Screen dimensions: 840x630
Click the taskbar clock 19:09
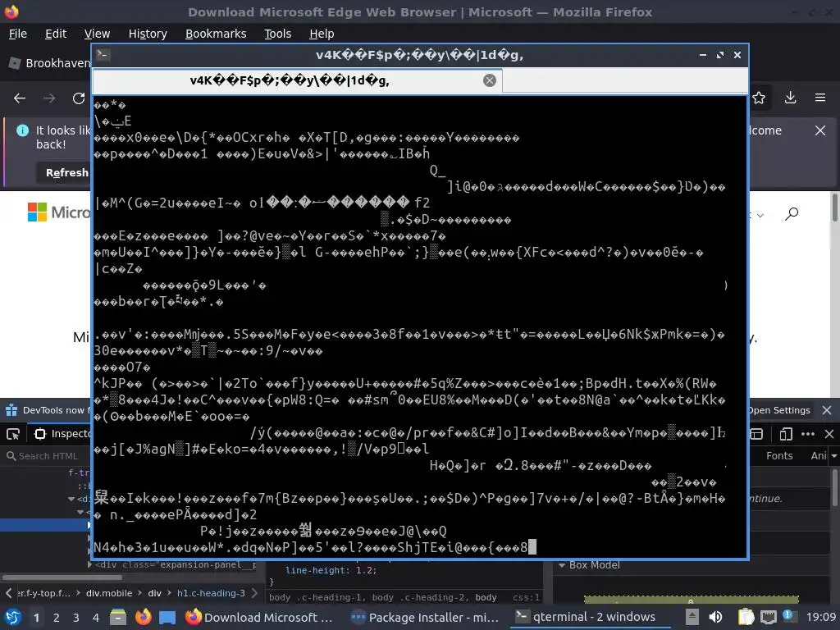(820, 617)
